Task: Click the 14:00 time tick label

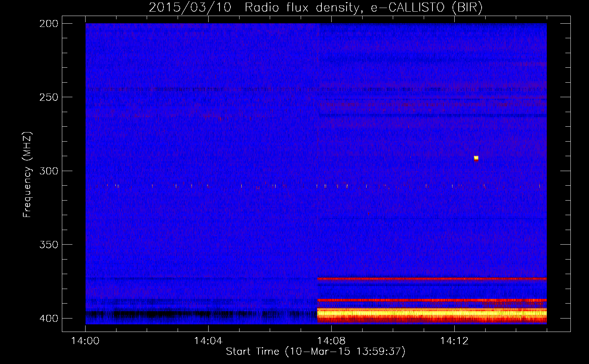Action: click(x=85, y=341)
